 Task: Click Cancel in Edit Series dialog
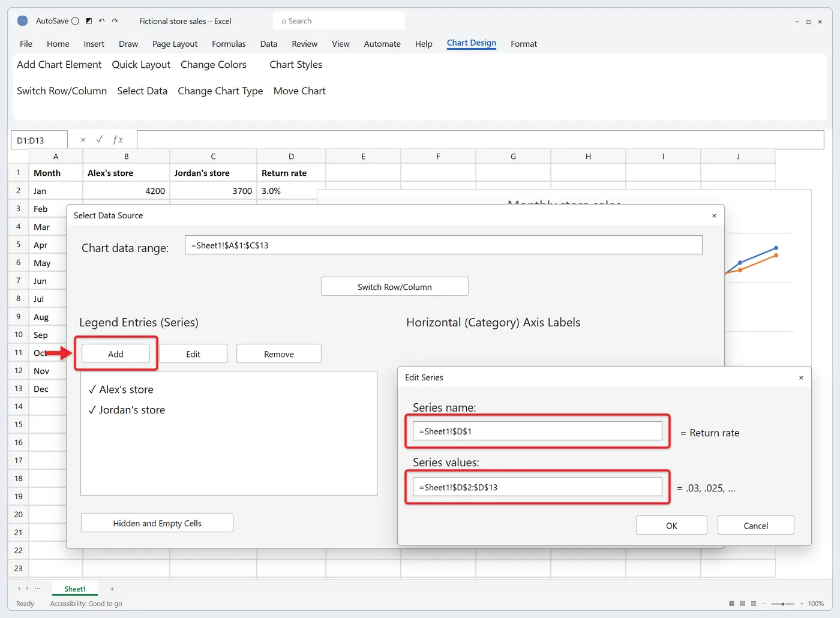coord(756,526)
